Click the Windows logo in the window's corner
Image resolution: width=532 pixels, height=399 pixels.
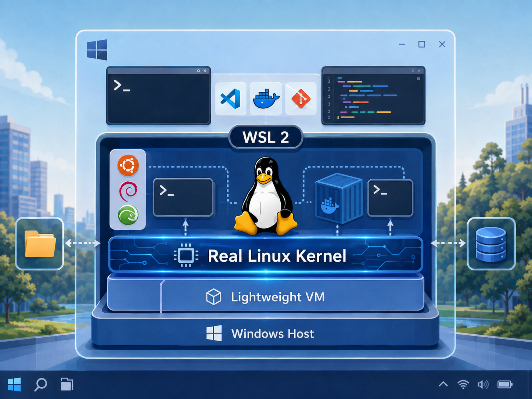(97, 50)
